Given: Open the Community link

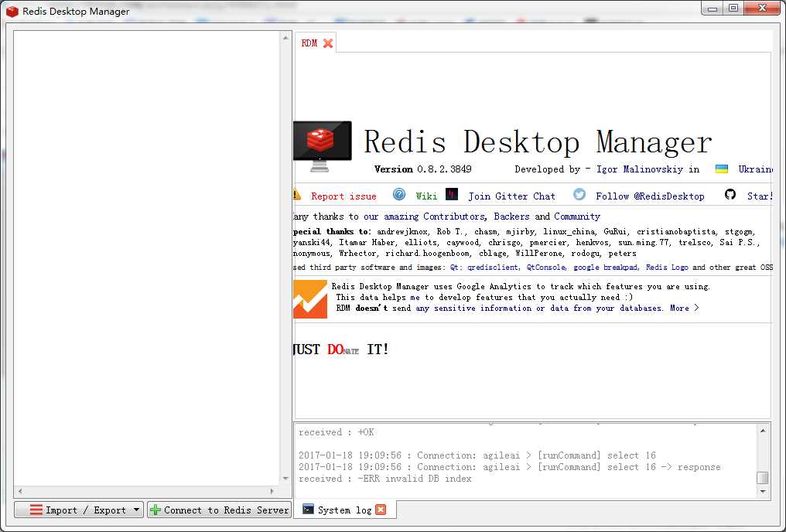Looking at the screenshot, I should coord(577,217).
